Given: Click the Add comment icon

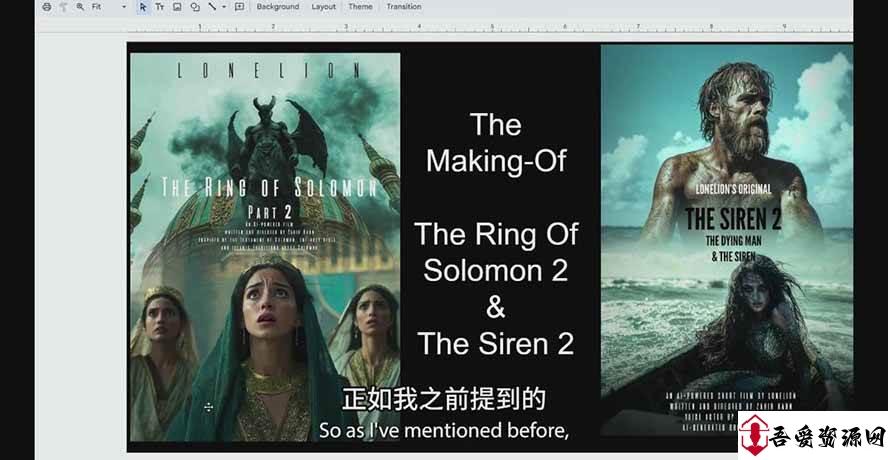Looking at the screenshot, I should click(x=239, y=7).
